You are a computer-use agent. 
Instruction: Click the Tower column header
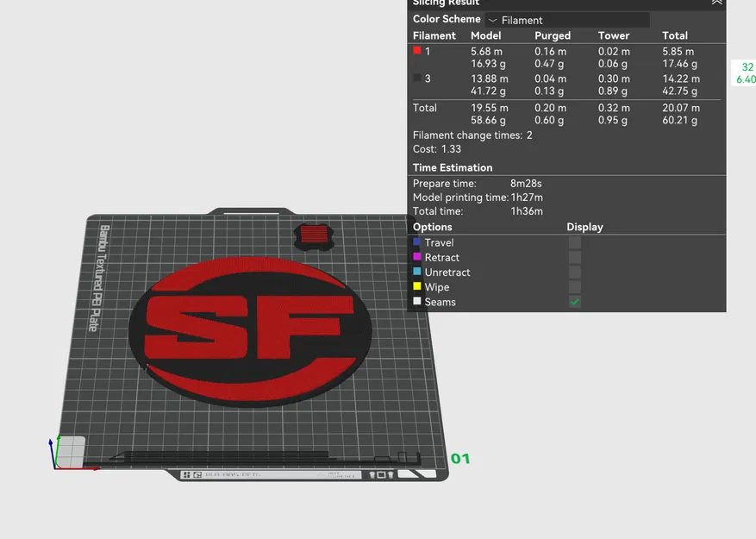pos(614,35)
